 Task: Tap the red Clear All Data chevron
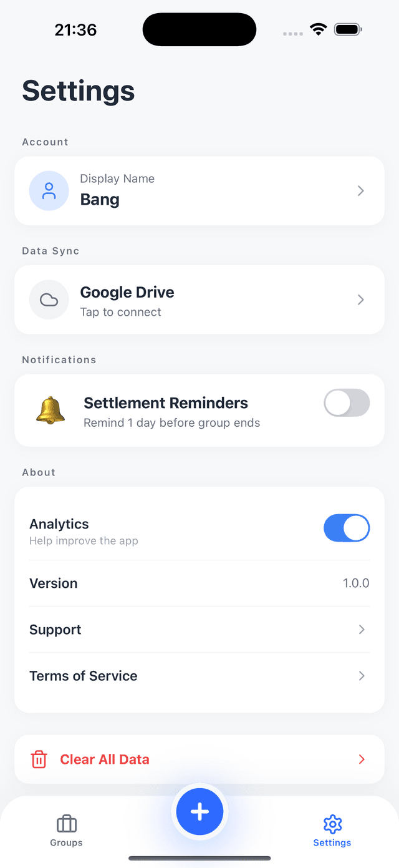362,759
